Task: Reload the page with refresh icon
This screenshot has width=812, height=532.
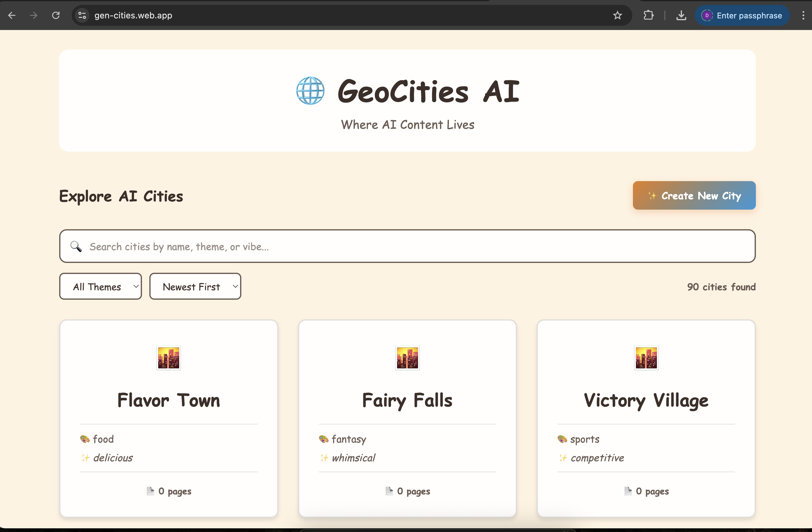Action: 56,15
